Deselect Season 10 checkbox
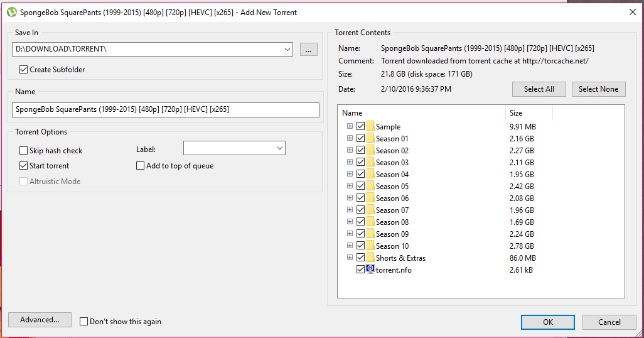 pos(361,246)
